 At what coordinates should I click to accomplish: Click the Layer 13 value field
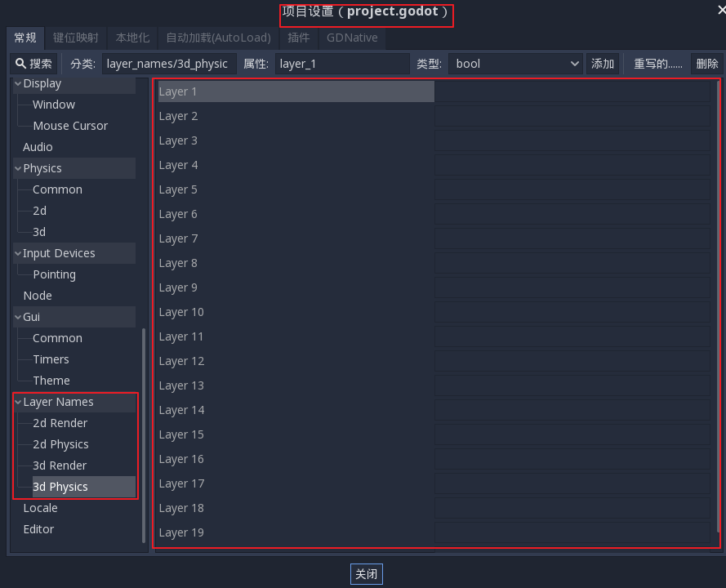click(x=572, y=385)
